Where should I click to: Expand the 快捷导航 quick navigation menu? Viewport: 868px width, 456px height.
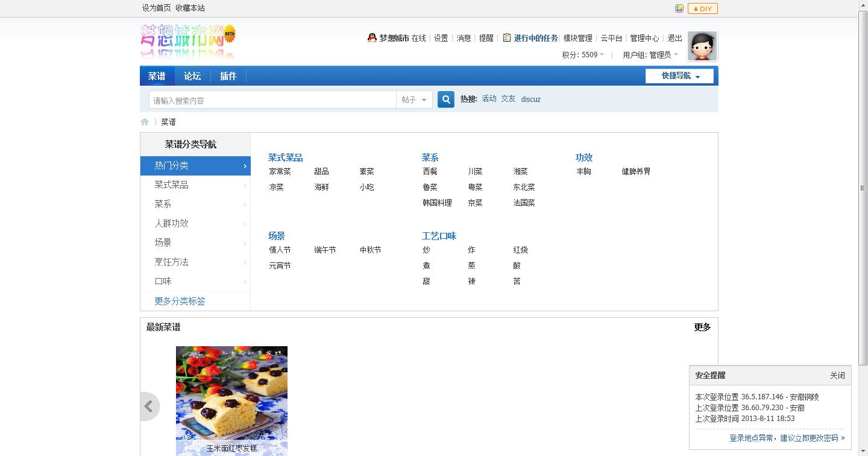point(679,76)
